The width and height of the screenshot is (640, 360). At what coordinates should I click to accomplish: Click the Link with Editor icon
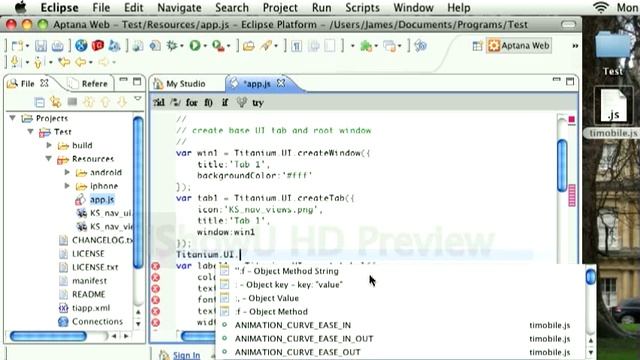click(56, 102)
